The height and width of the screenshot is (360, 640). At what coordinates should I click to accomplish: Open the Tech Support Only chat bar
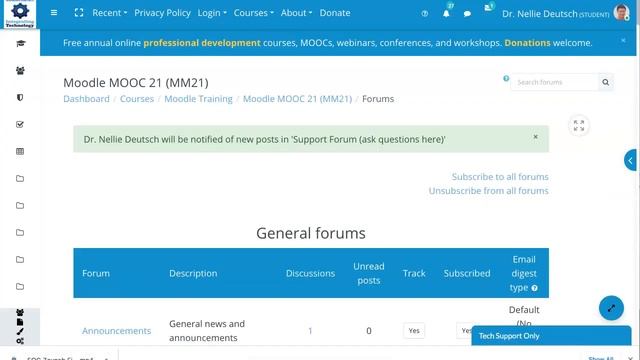coord(551,336)
